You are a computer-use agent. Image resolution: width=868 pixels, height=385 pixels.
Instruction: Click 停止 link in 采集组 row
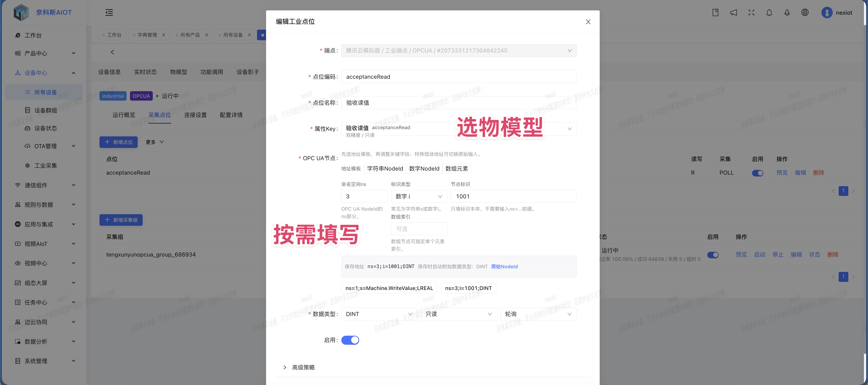(x=778, y=254)
